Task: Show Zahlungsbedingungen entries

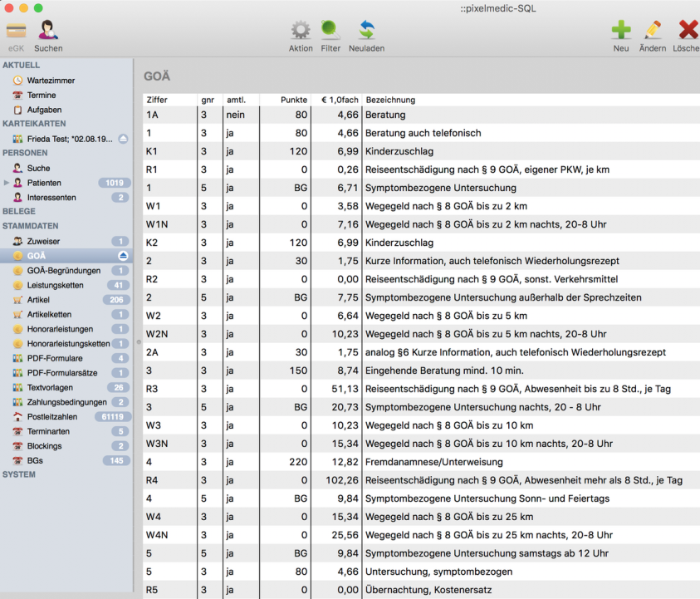Action: pos(67,402)
